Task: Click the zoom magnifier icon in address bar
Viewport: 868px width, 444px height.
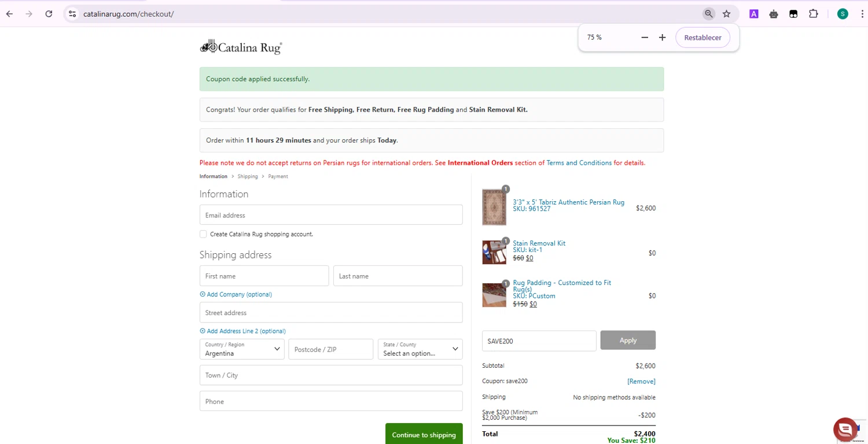Action: pos(708,14)
